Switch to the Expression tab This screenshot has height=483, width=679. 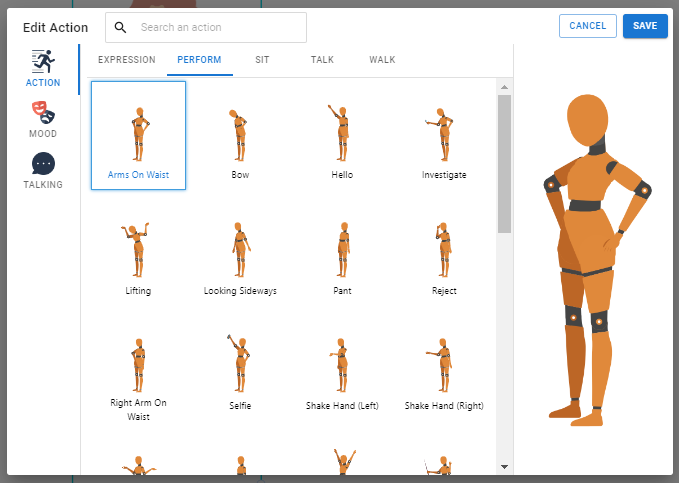tap(126, 60)
